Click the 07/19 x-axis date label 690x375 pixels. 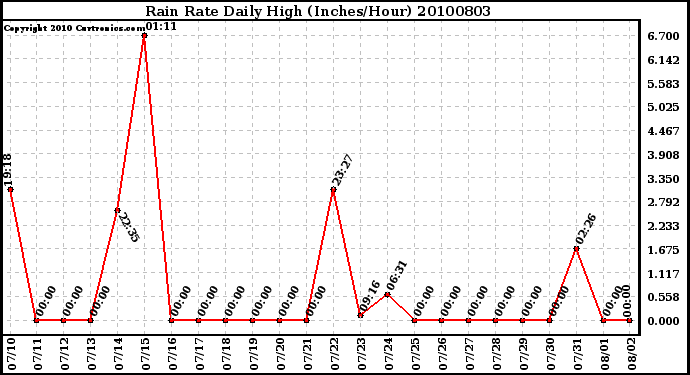click(x=254, y=354)
